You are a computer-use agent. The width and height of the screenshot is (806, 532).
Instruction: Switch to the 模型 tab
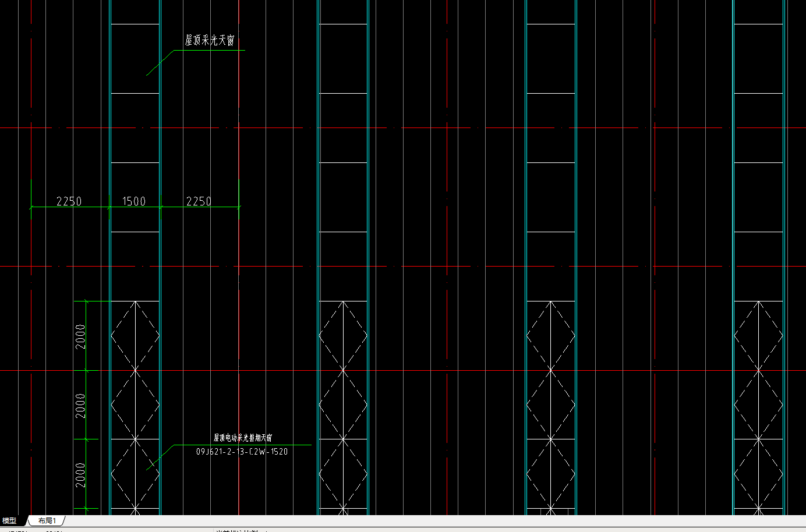[x=10, y=521]
